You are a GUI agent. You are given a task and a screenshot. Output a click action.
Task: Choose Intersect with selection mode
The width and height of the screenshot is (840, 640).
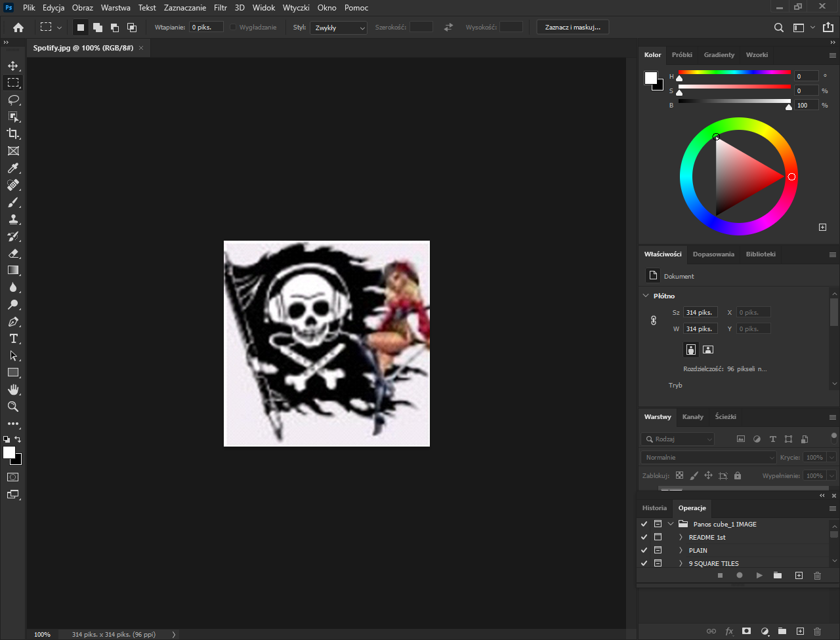pyautogui.click(x=132, y=28)
